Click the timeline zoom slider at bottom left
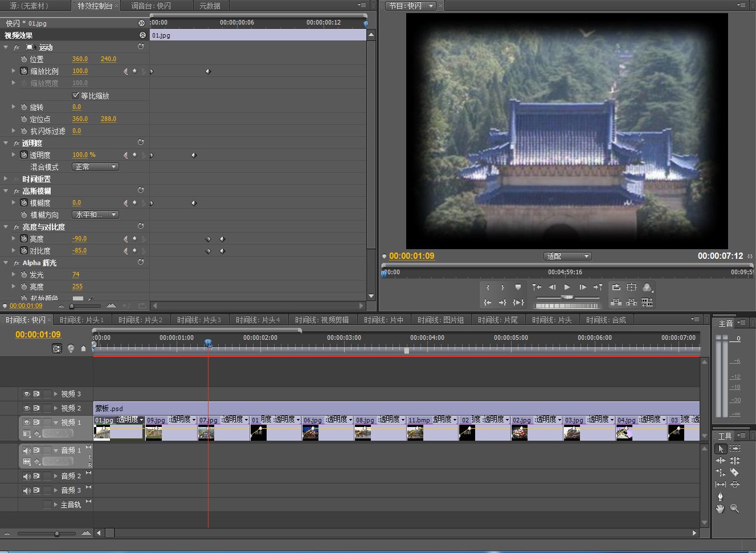The width and height of the screenshot is (756, 553). [56, 534]
